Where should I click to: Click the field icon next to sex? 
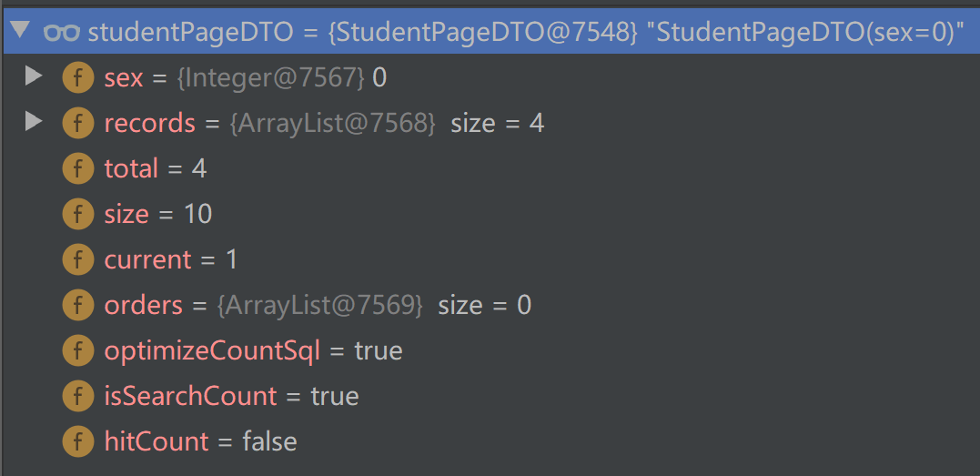point(77,77)
